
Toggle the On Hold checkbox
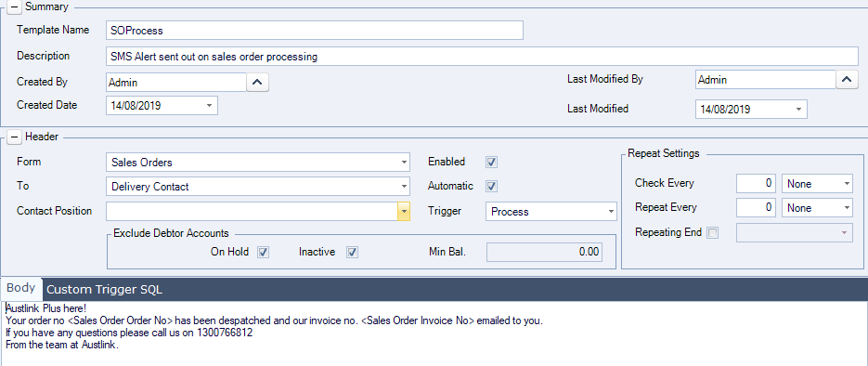click(264, 253)
